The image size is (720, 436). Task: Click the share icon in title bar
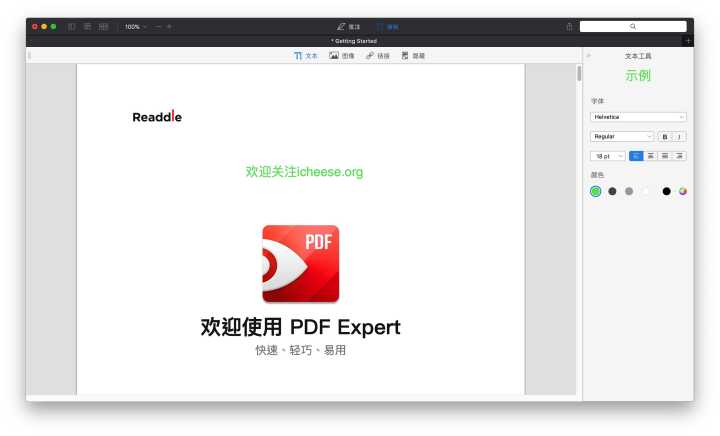(569, 26)
